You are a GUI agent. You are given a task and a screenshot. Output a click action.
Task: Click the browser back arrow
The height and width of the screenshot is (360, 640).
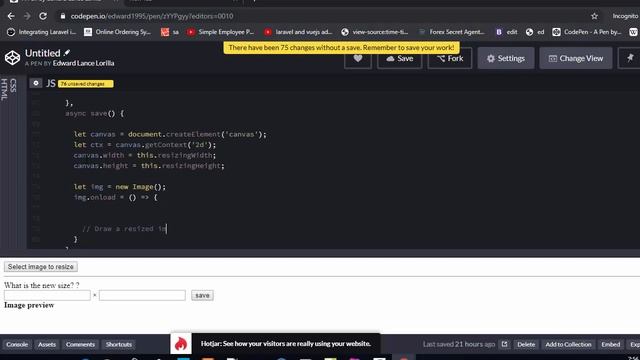[11, 16]
